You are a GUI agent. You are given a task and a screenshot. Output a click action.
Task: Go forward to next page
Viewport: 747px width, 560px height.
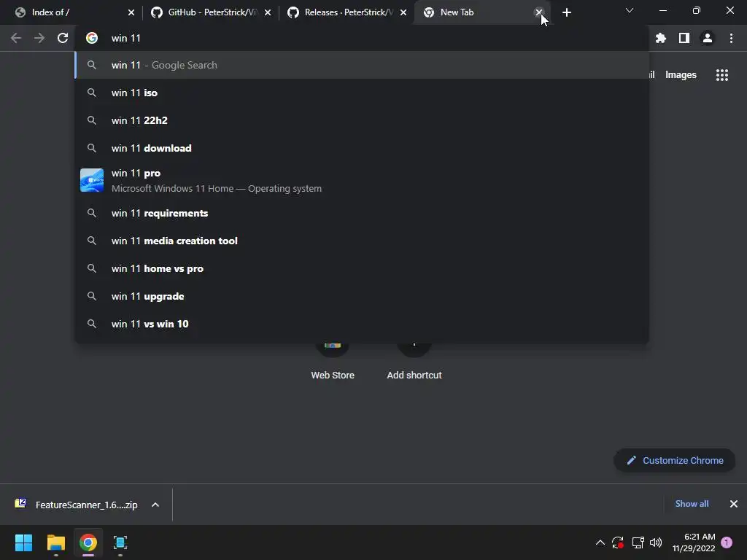pos(39,38)
